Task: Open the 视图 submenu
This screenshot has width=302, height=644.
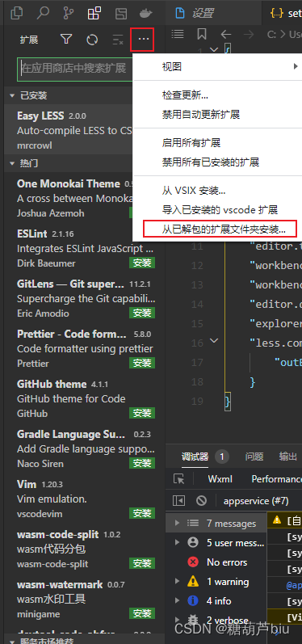Action: coord(217,66)
